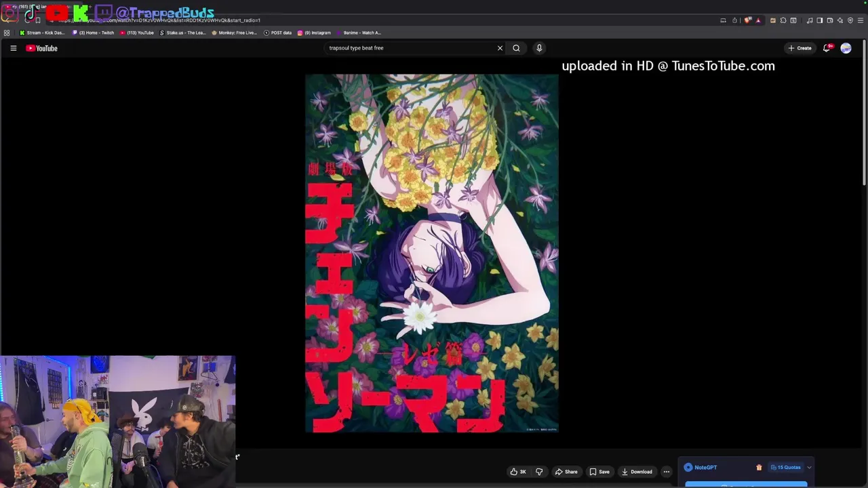Image resolution: width=868 pixels, height=488 pixels.
Task: Share the video
Action: point(566,472)
